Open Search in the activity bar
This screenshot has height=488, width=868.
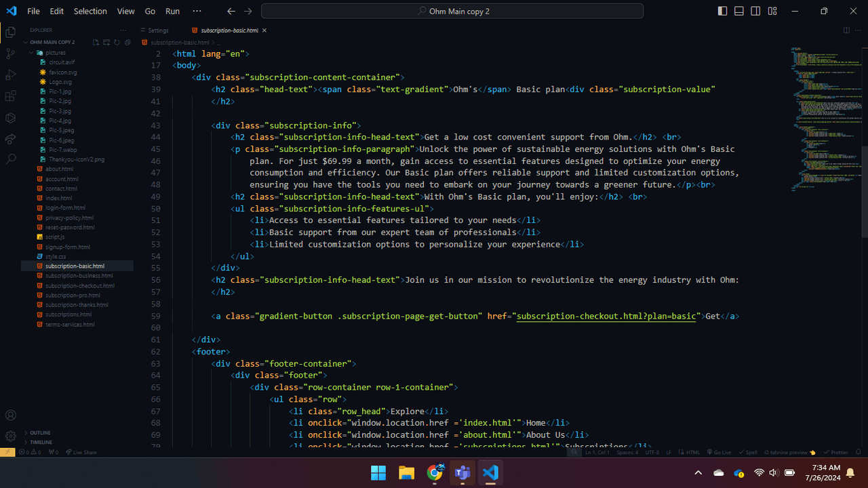(10, 160)
